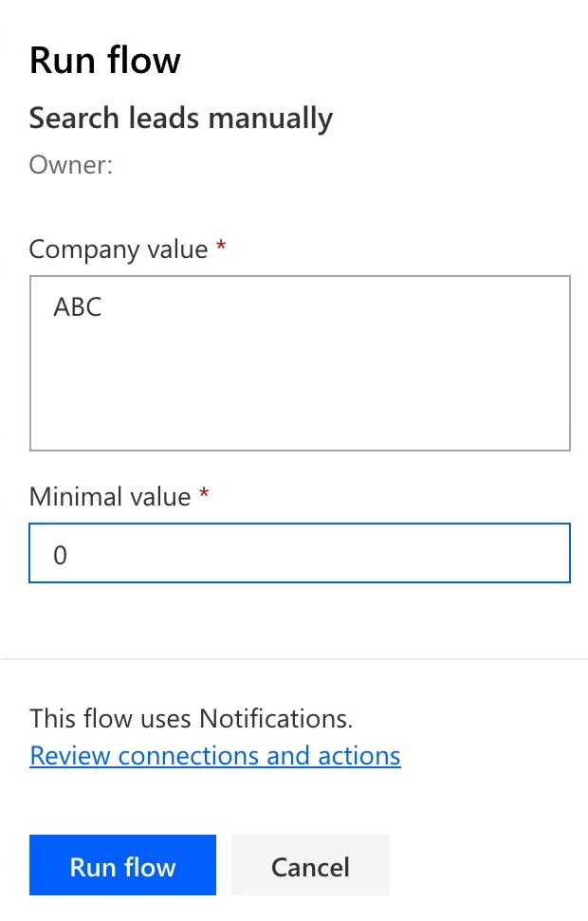Screen dimensions: 588x921
Task: Click the Run flow button
Action: click(x=122, y=865)
